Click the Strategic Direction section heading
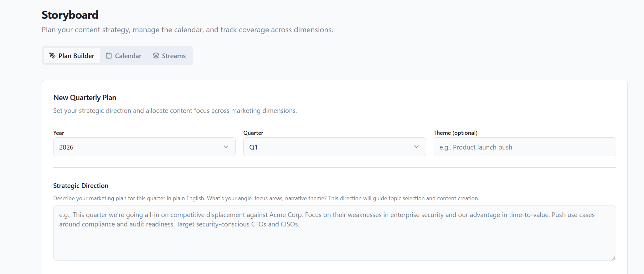644x274 pixels. (81, 186)
